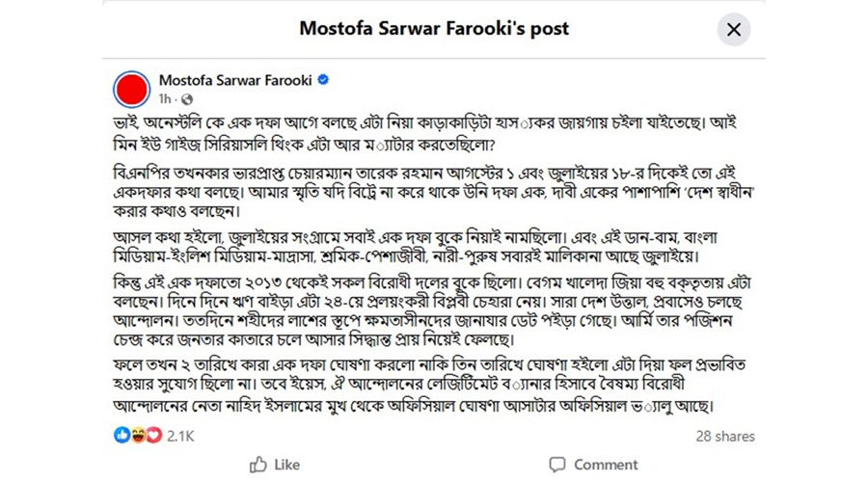
Task: Click the second paragraph starting with বিএনপির
Action: [x=435, y=192]
